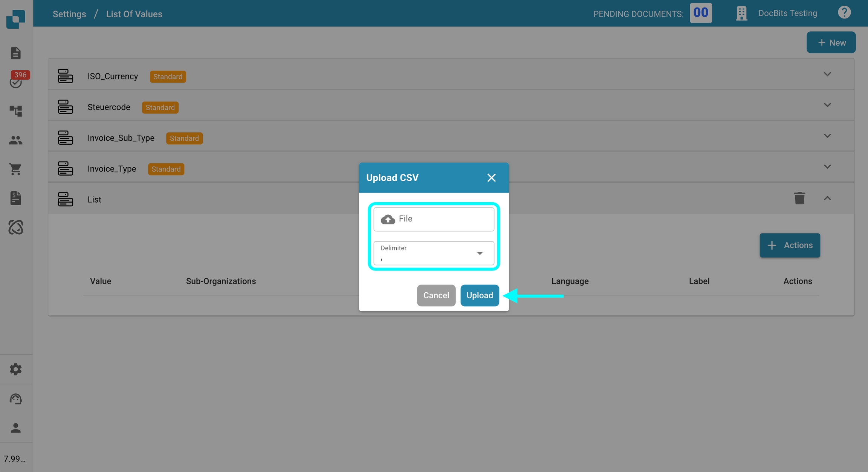Click the File upload input field
This screenshot has width=868, height=472.
[x=434, y=219]
